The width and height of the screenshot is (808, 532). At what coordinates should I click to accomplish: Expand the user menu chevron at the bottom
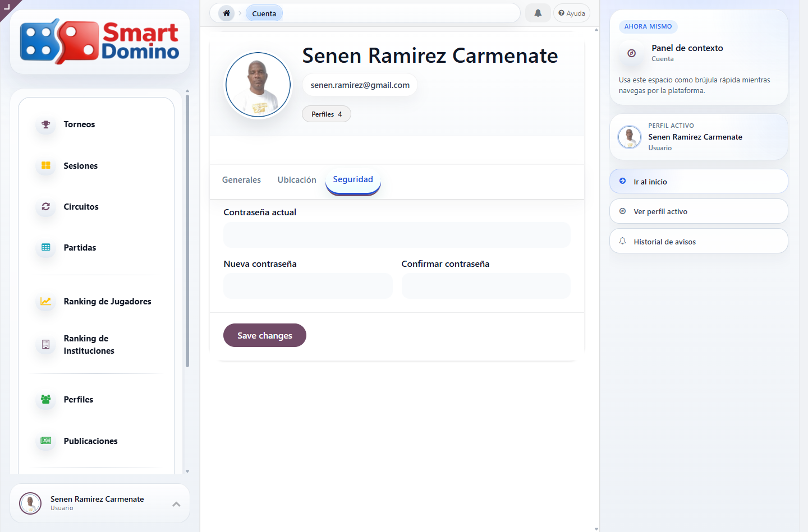click(176, 504)
